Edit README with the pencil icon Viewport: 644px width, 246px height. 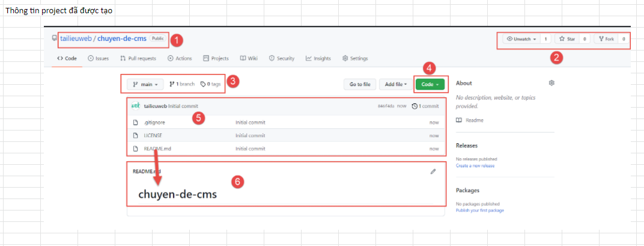coord(433,171)
